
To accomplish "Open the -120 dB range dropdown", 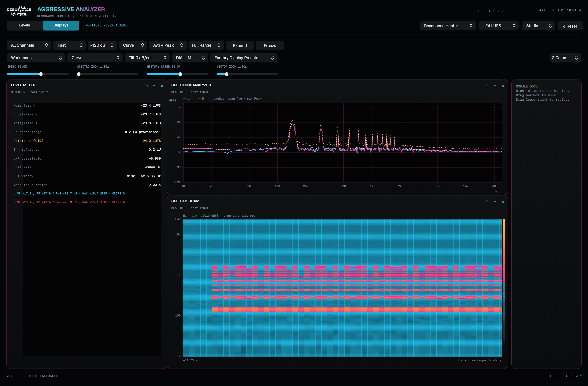I will [102, 45].
